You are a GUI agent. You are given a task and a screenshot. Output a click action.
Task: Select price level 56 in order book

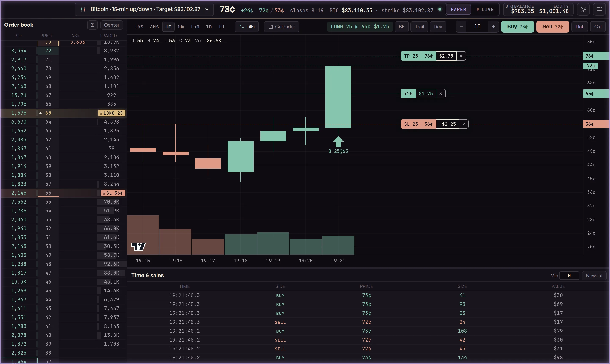48,193
